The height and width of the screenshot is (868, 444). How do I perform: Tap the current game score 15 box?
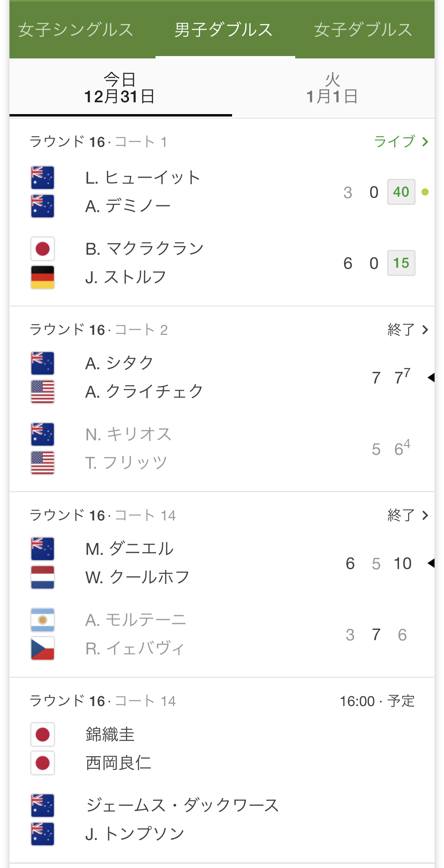point(401,263)
